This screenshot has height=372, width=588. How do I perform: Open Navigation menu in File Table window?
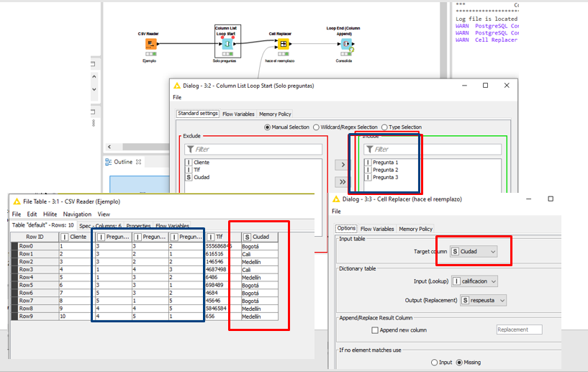pos(77,214)
